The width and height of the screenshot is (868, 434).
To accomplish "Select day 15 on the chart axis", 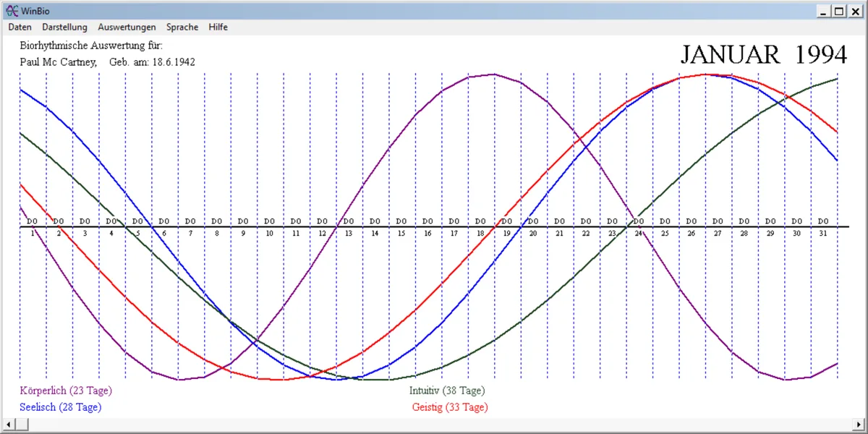I will click(401, 234).
